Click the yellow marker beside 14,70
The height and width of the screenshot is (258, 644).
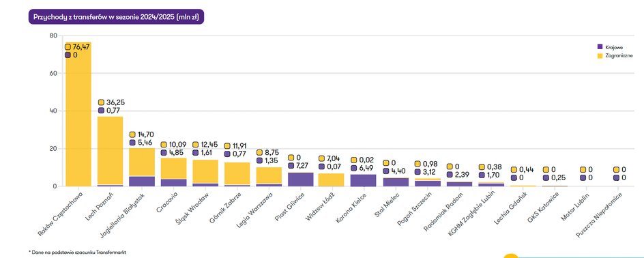pos(132,134)
